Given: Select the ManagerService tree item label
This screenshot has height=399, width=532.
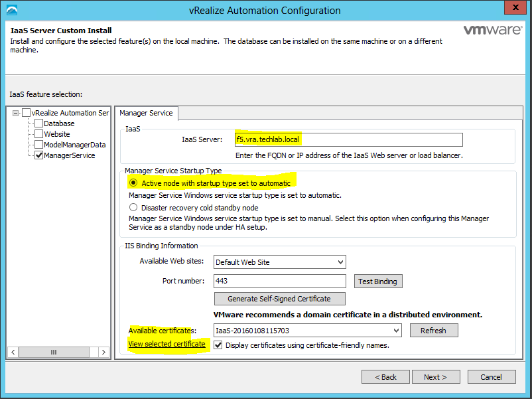Looking at the screenshot, I should 69,155.
